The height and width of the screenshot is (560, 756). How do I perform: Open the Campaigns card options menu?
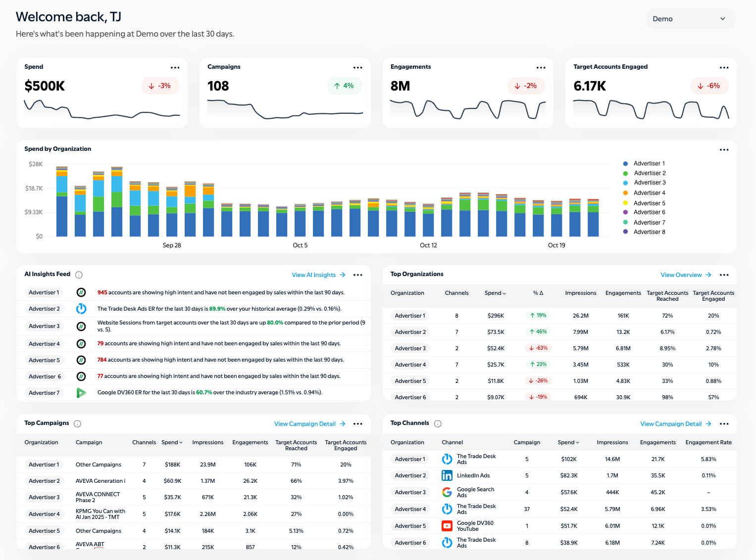[x=357, y=68]
